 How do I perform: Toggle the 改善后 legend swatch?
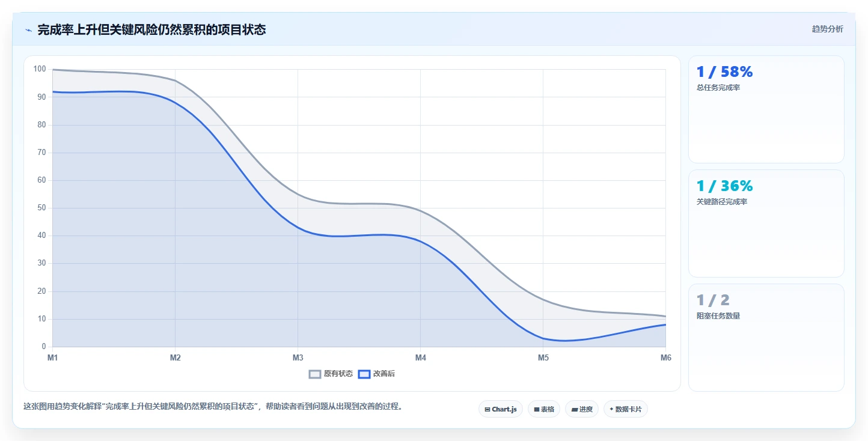tap(364, 374)
